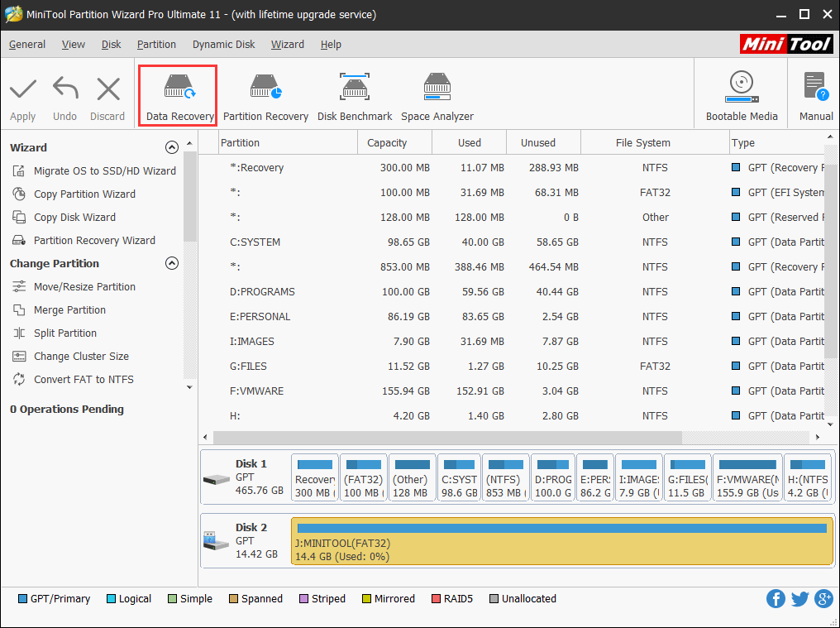Viewport: 840px width, 628px height.
Task: Click the RAID5 legend color box
Action: [x=436, y=598]
